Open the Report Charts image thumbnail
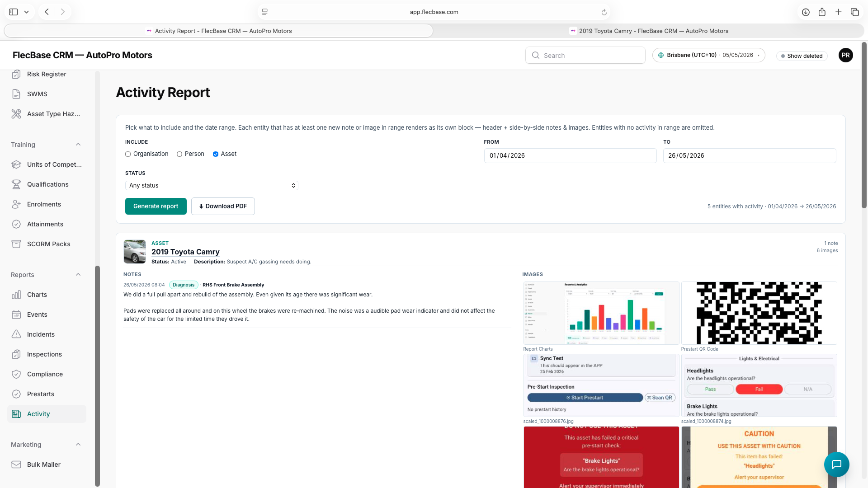 [x=601, y=313]
